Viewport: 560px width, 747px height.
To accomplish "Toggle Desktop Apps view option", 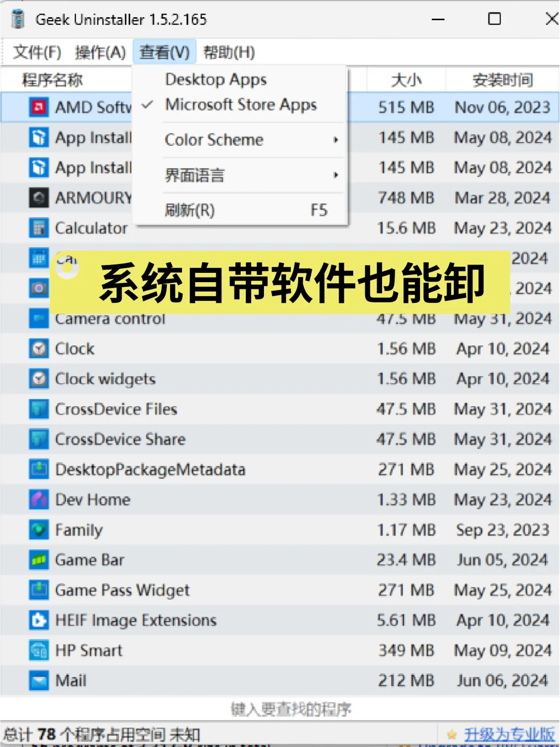I will [x=216, y=79].
